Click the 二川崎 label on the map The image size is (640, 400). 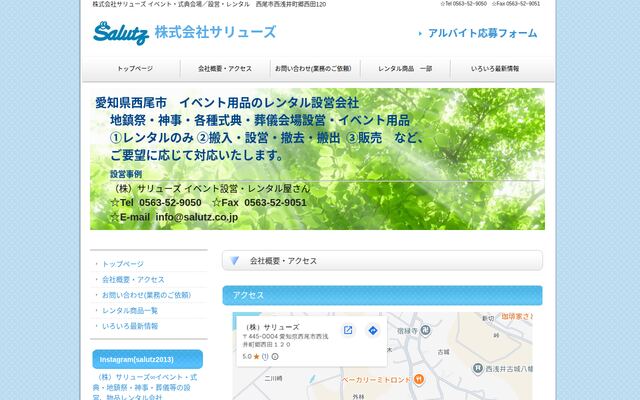[x=273, y=378]
